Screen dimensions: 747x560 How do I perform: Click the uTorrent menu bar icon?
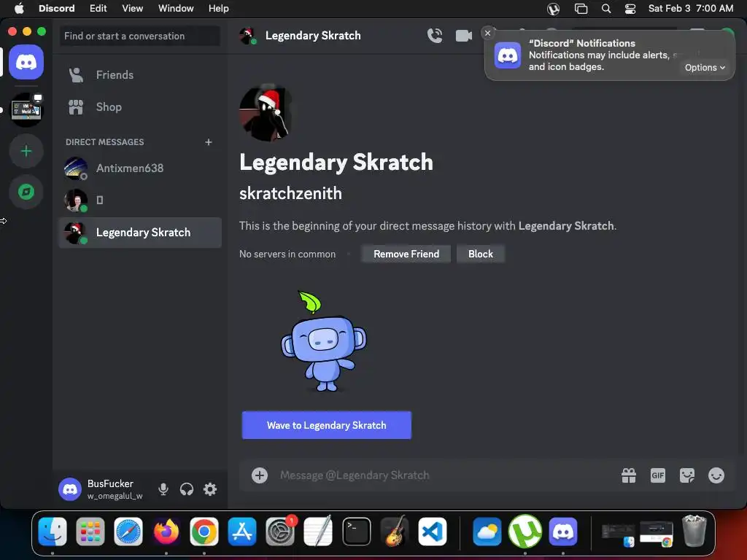pyautogui.click(x=553, y=9)
